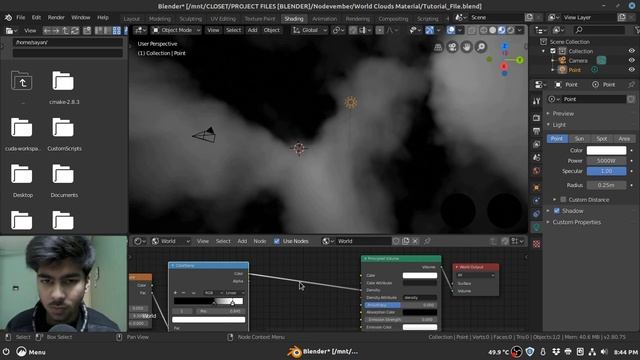Open the Blender taskbar window button
This screenshot has height=360, width=640.
322,351
